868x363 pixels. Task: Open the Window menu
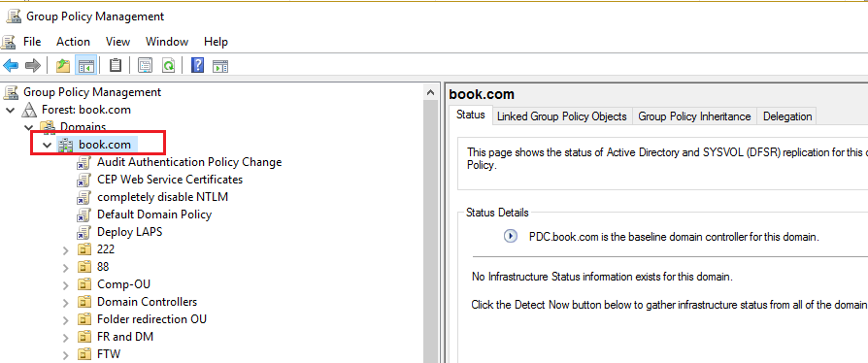click(167, 42)
